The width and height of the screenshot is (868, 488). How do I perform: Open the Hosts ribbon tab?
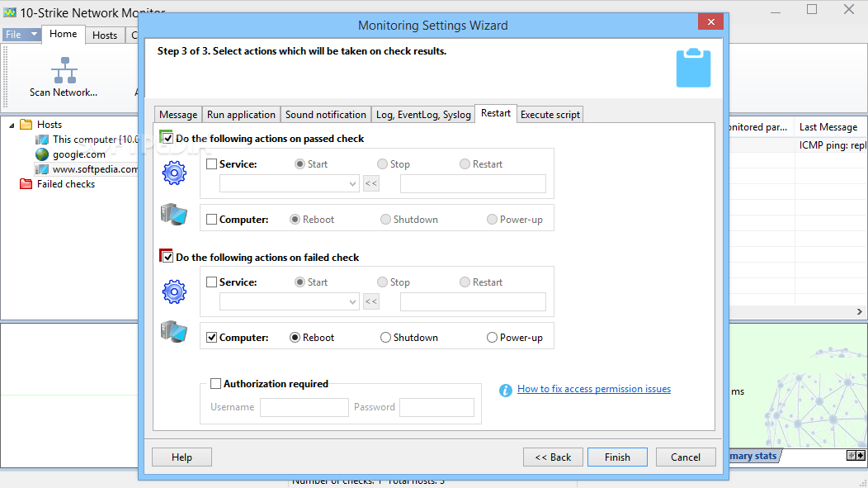pyautogui.click(x=105, y=35)
